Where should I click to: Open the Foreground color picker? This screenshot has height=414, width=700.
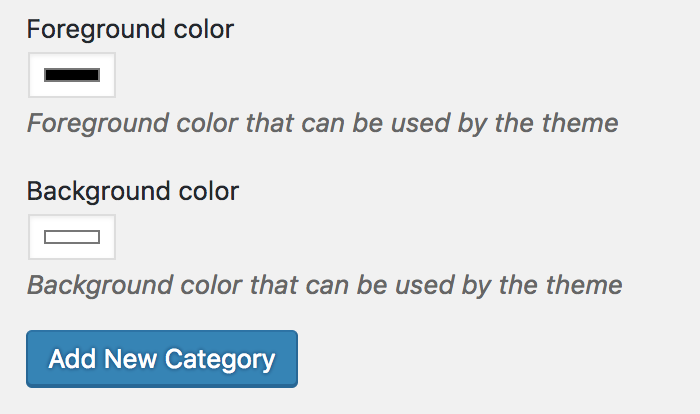tap(72, 75)
